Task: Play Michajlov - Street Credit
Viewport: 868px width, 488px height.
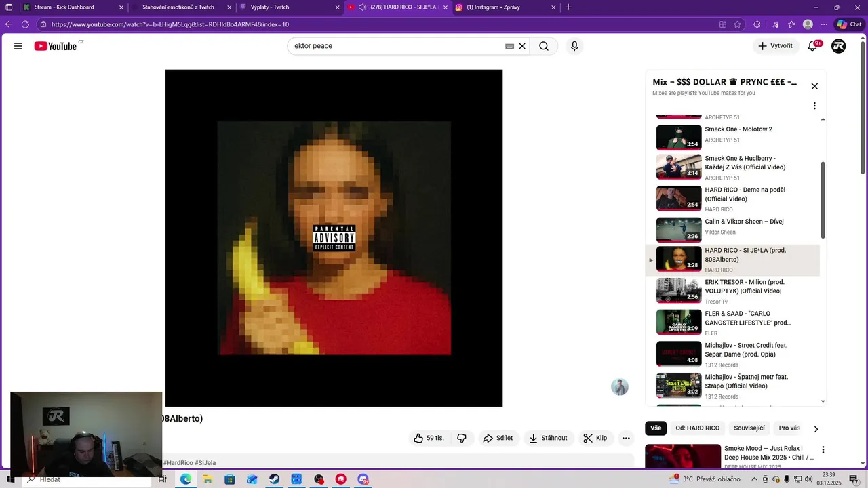Action: coord(732,354)
